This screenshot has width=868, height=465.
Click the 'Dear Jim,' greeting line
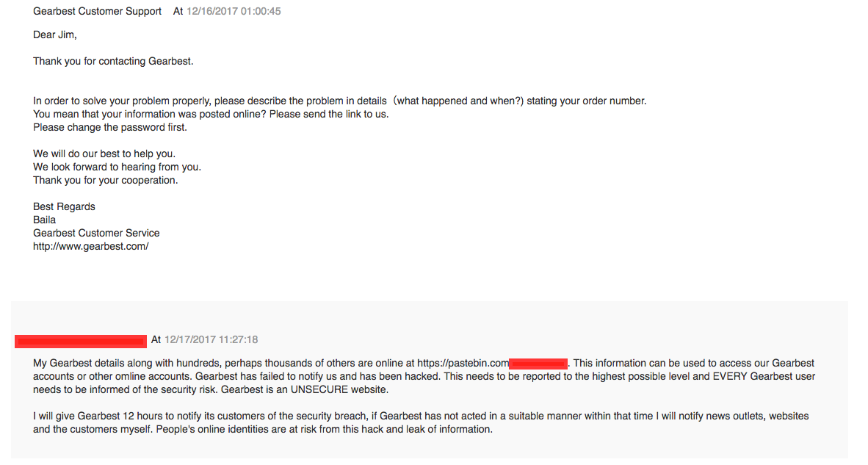click(x=55, y=35)
